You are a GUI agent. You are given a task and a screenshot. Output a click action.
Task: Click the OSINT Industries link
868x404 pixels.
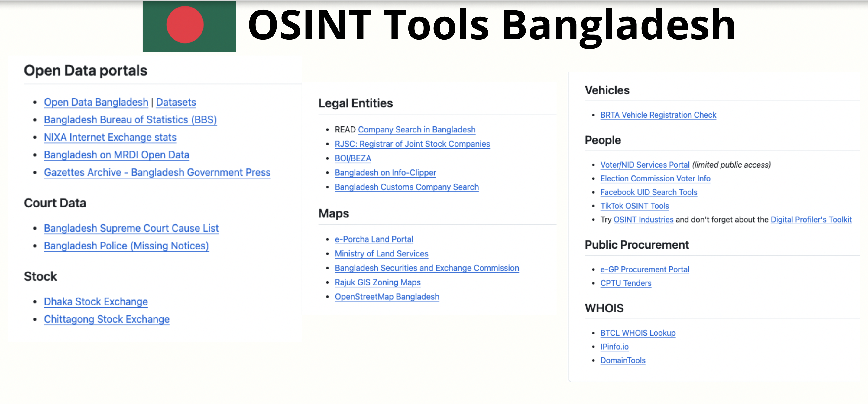[643, 220]
